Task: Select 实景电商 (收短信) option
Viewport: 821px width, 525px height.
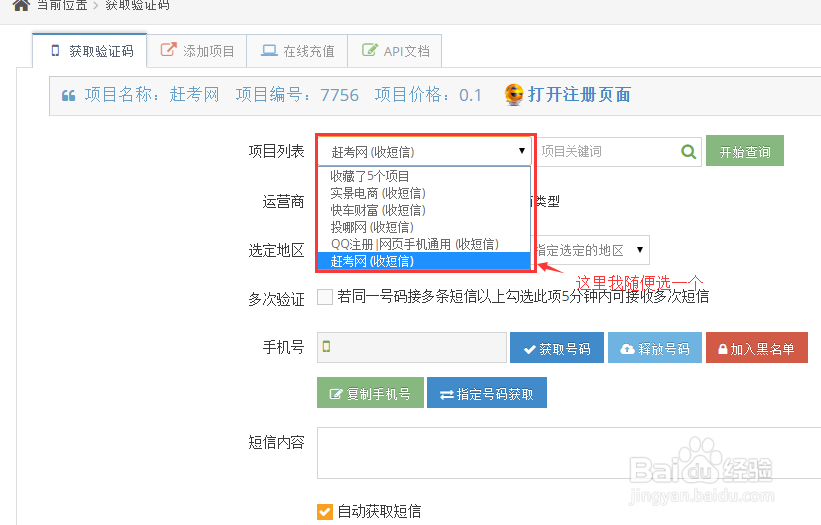Action: click(424, 193)
